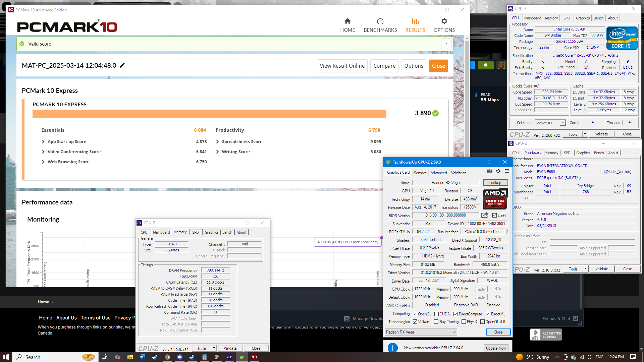Switch to CPU-Z taskbar icon
Screen dimensions: 644x362
(x=229, y=357)
